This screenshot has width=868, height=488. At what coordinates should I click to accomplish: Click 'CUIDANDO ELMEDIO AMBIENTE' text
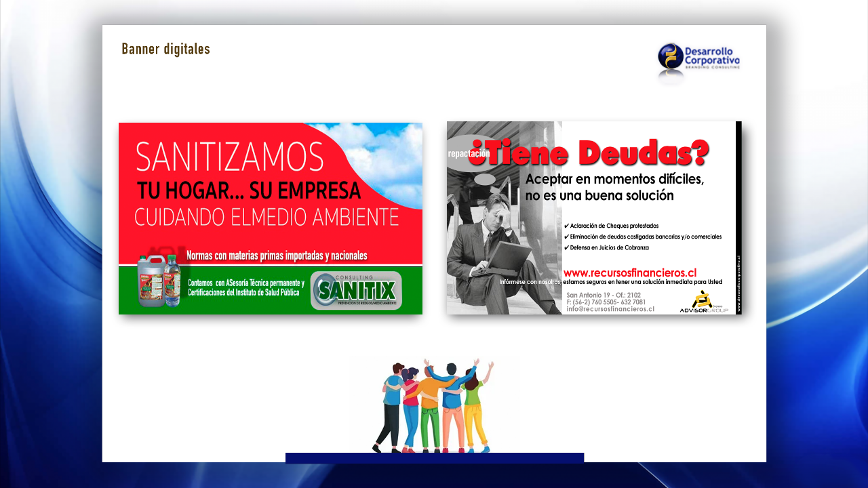267,217
